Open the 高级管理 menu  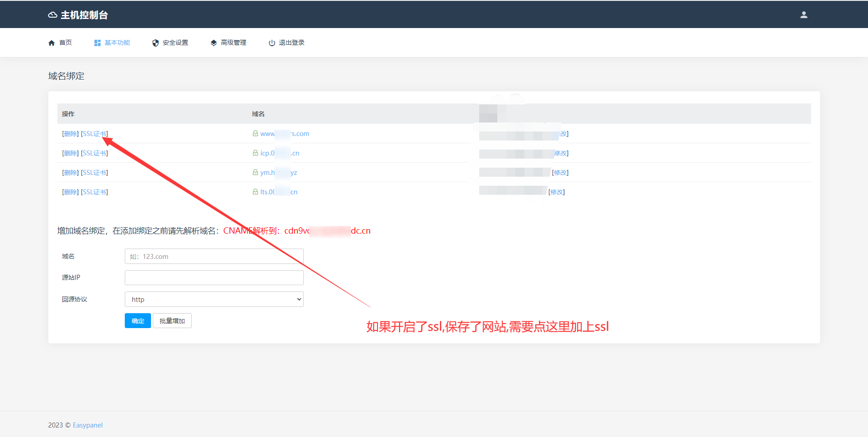(x=233, y=43)
